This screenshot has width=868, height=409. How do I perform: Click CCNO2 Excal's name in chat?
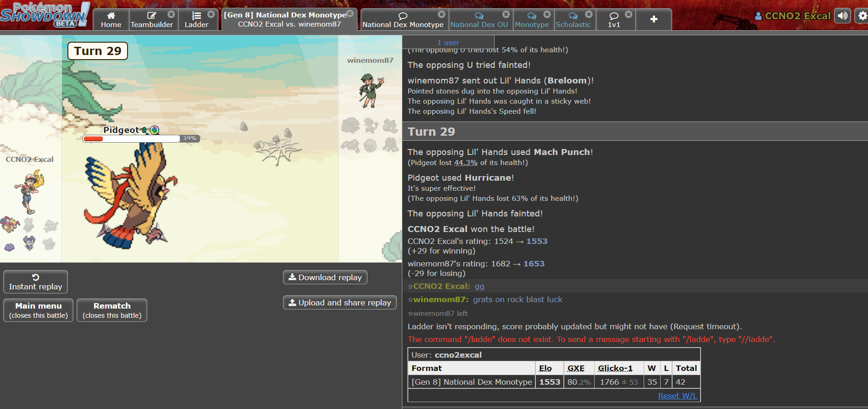pyautogui.click(x=441, y=286)
